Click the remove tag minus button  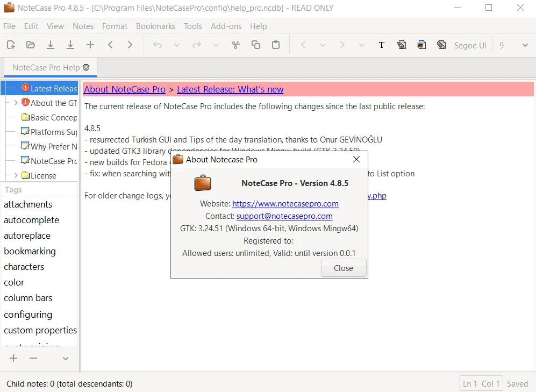click(33, 358)
